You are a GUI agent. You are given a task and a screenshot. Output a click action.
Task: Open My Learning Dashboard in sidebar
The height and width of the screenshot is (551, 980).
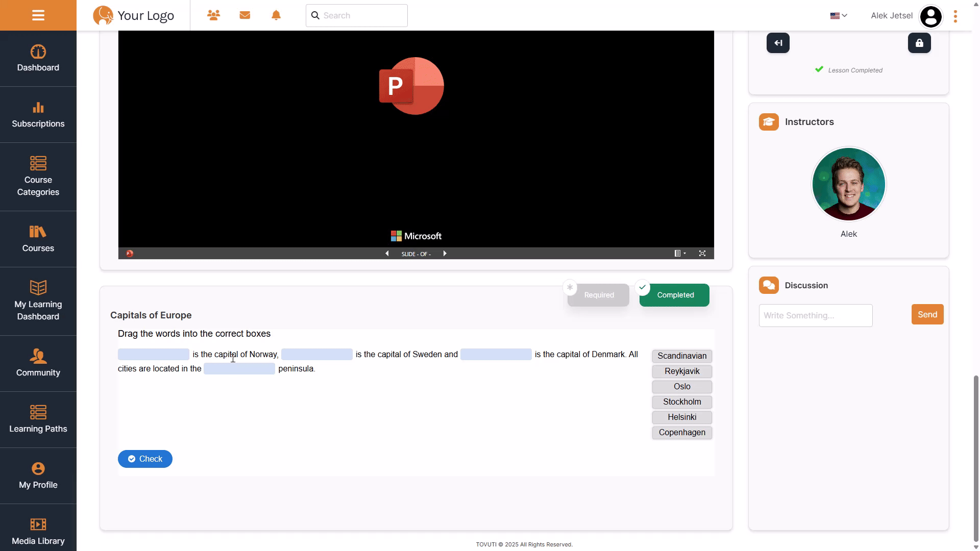[38, 302]
